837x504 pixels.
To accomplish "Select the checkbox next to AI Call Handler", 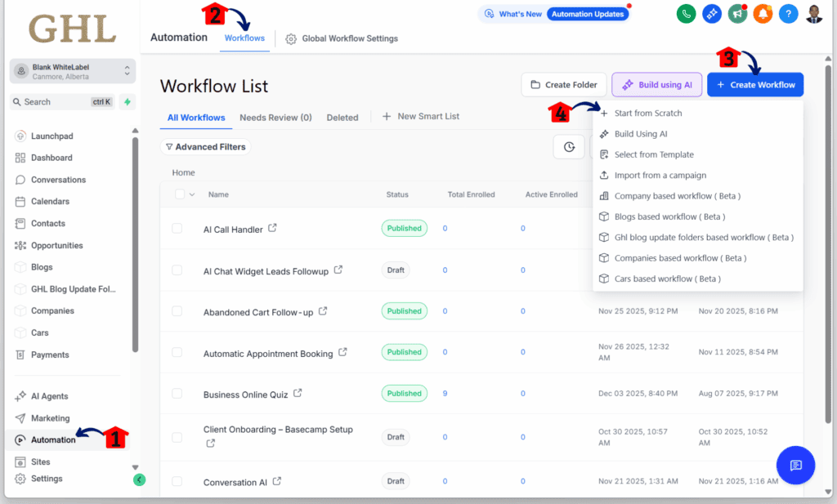I will click(177, 228).
